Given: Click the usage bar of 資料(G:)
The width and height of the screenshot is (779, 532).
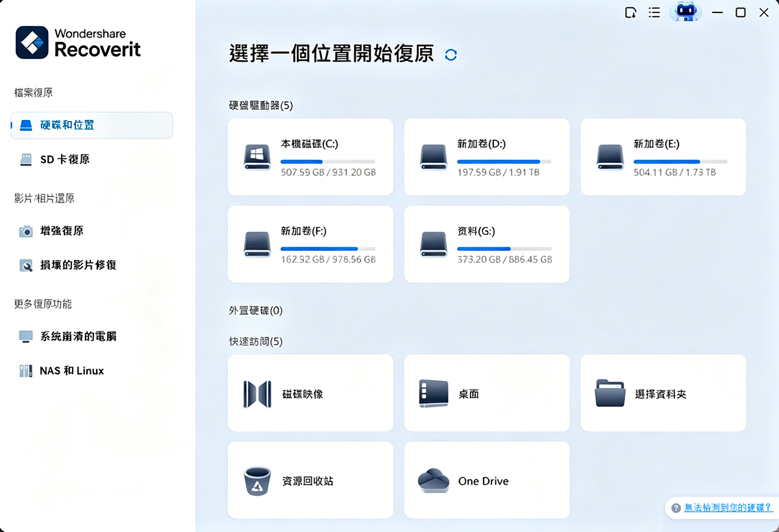Looking at the screenshot, I should click(504, 248).
